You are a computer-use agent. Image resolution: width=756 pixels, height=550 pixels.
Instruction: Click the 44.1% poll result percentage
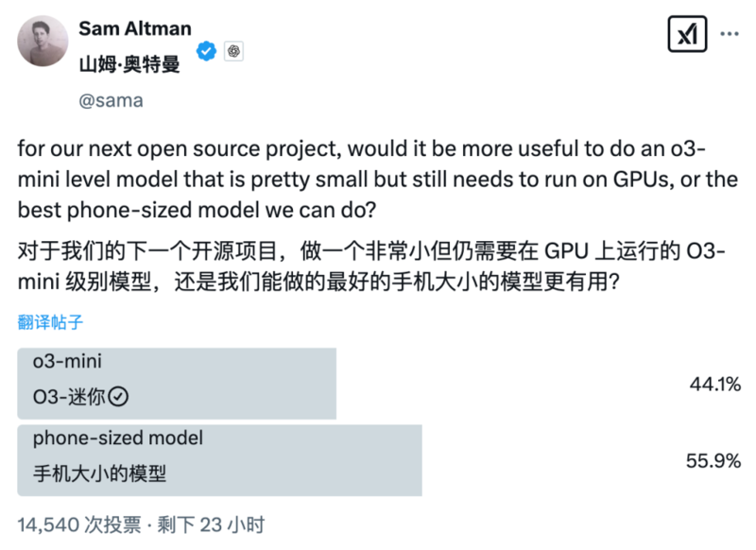coord(715,385)
